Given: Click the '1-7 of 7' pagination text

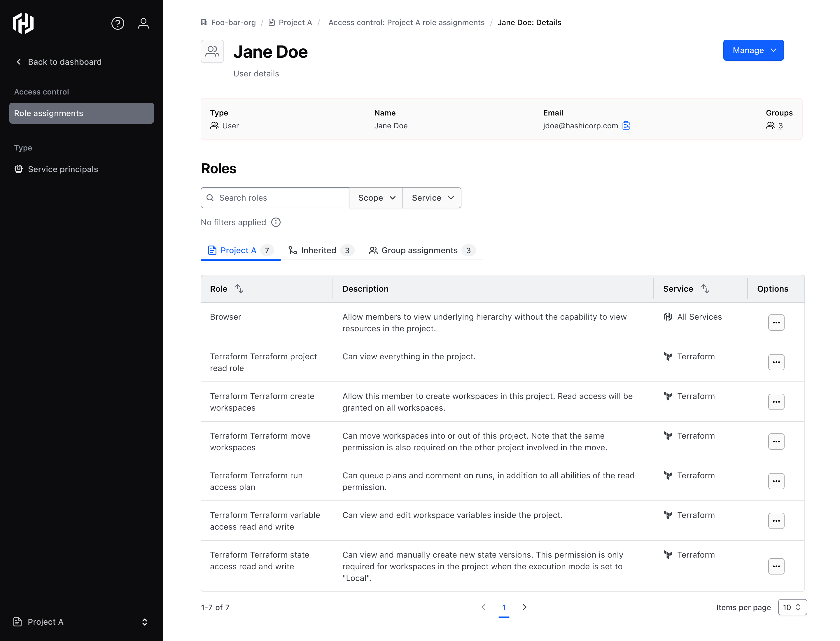Looking at the screenshot, I should 215,607.
